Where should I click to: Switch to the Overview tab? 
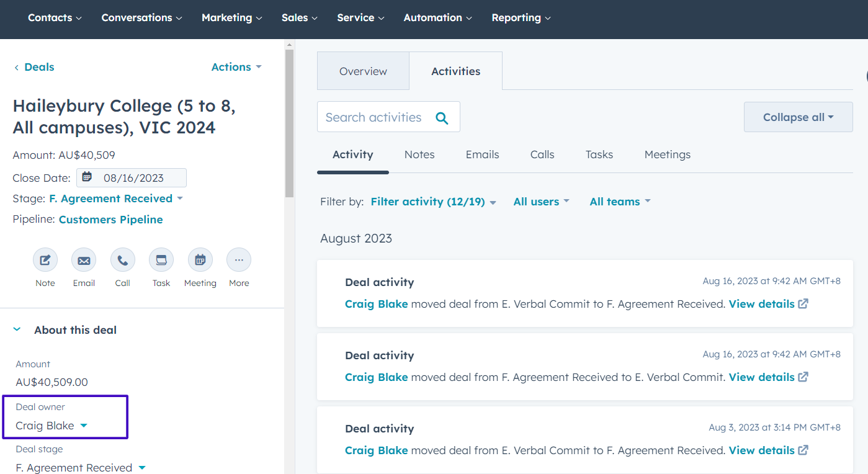coord(363,71)
